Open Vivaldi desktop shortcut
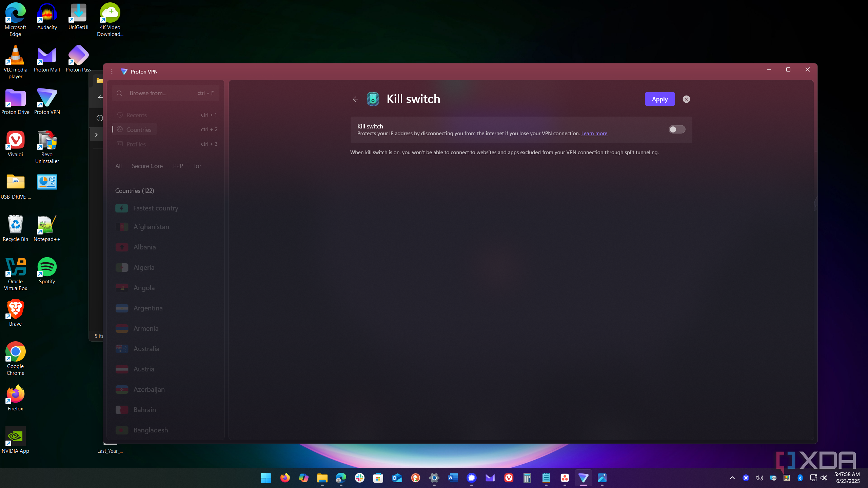 click(15, 143)
